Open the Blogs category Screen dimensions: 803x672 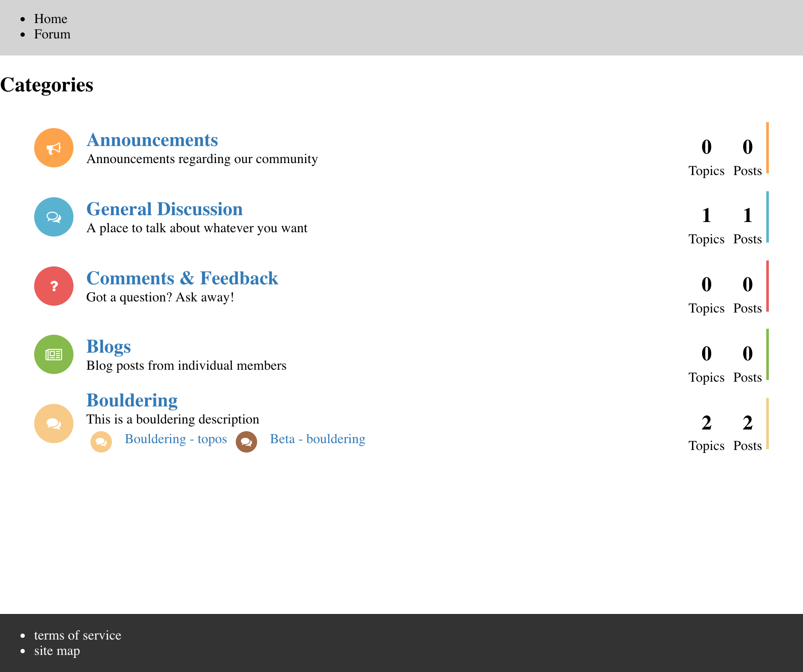108,347
